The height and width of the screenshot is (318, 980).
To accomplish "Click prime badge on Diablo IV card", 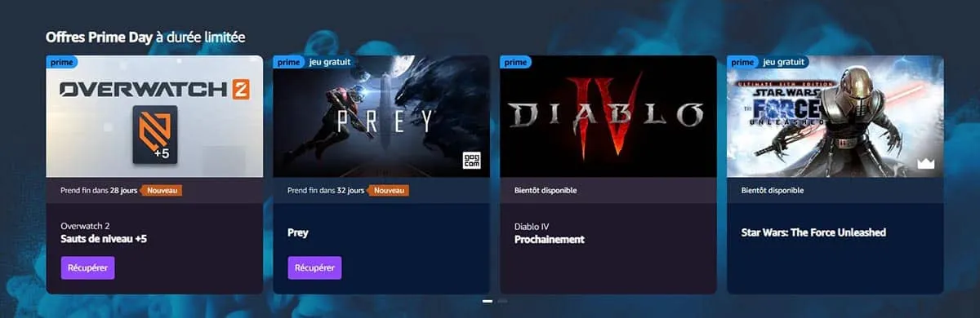I will click(x=515, y=62).
